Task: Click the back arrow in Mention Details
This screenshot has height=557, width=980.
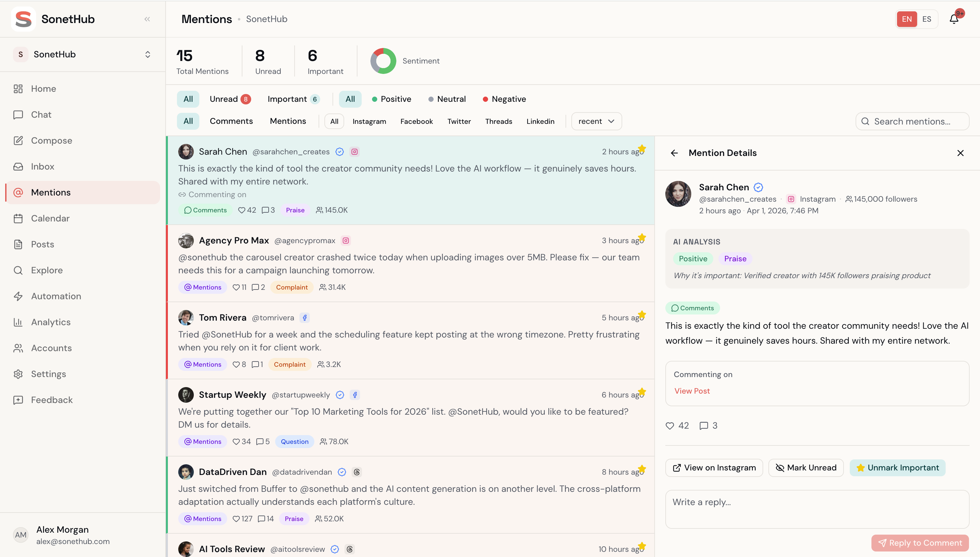Action: tap(674, 153)
